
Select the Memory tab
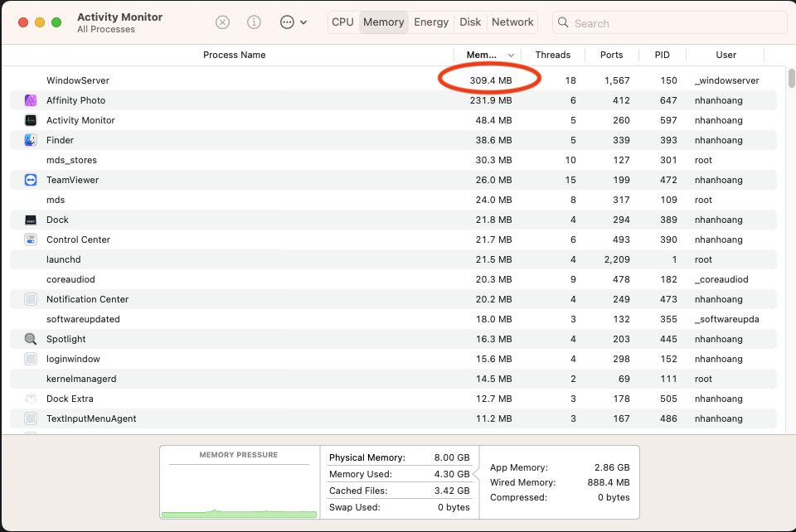pos(383,22)
